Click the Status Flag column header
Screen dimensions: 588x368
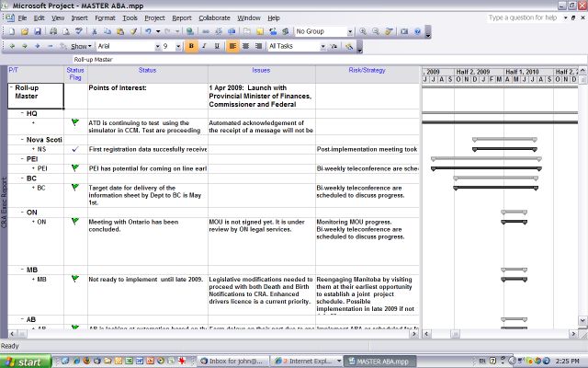75,74
